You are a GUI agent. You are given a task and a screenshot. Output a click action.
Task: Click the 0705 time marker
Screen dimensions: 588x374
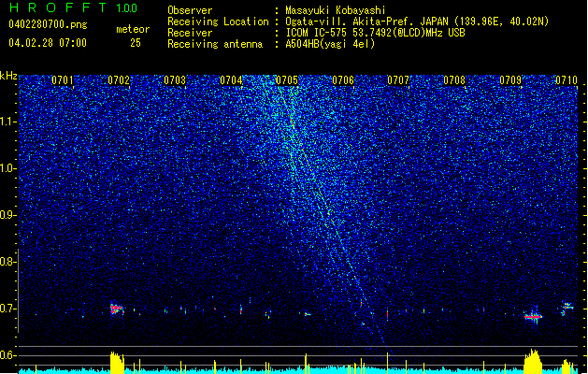tap(287, 80)
